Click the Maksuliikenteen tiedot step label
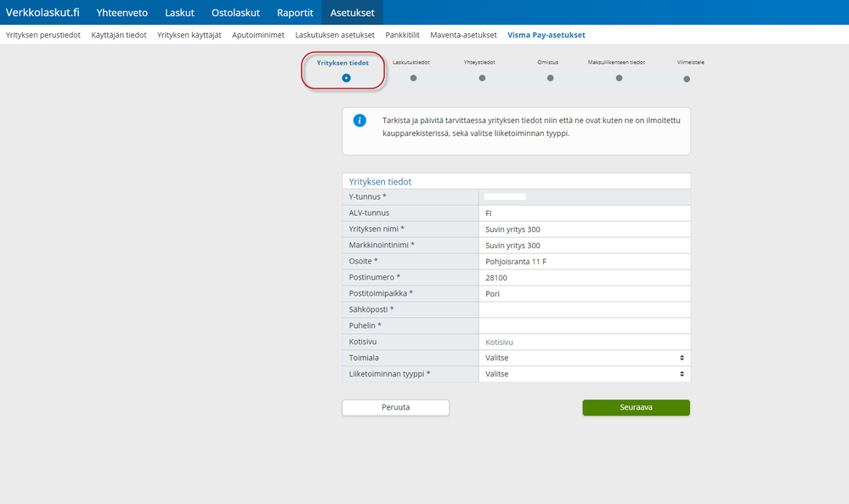Image resolution: width=849 pixels, height=504 pixels. pos(616,62)
